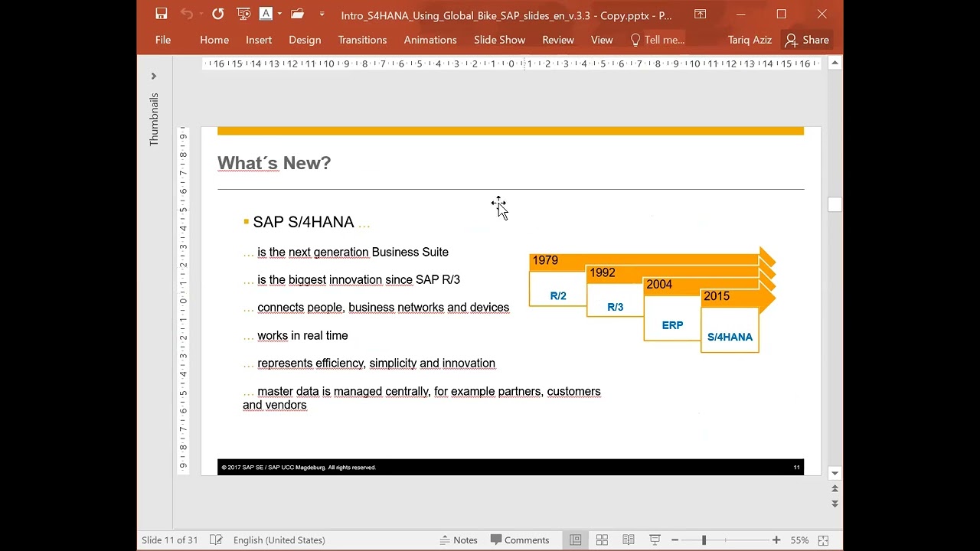980x551 pixels.
Task: Switch to Normal view icon
Action: point(576,540)
